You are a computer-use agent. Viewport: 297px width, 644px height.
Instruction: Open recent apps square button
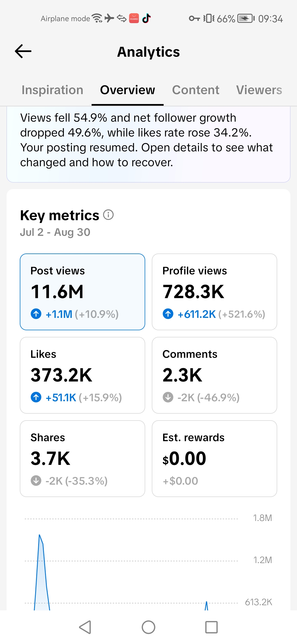(x=211, y=627)
